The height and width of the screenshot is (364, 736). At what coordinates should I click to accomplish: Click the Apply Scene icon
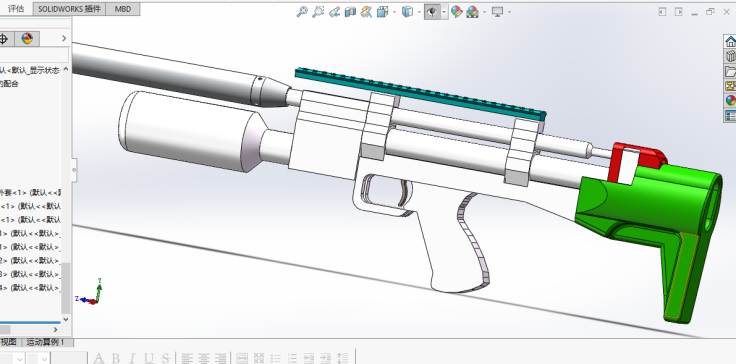coord(472,12)
